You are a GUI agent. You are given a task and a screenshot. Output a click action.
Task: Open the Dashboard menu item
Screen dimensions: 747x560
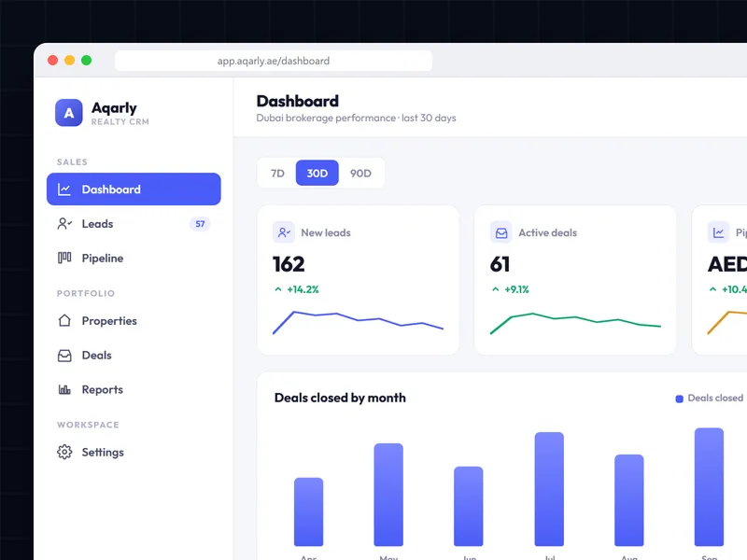coord(134,189)
